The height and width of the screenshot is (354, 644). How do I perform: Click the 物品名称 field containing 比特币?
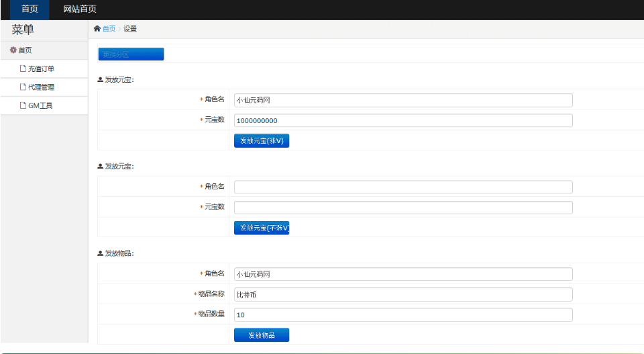click(403, 294)
